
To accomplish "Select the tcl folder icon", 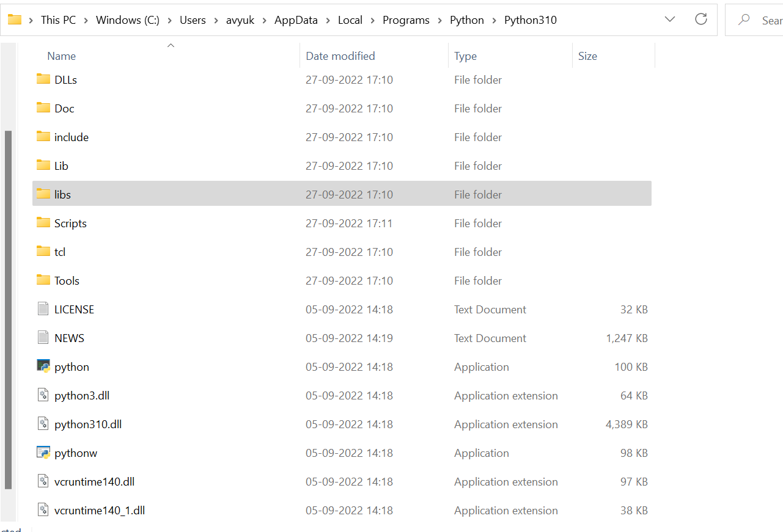I will (43, 252).
